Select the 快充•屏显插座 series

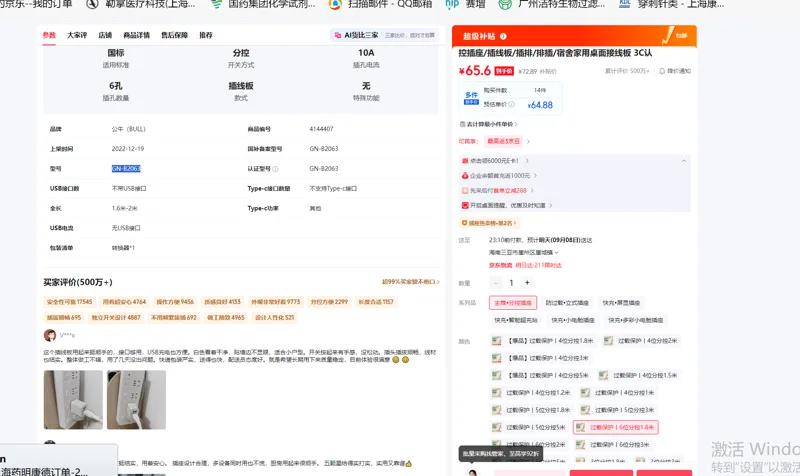[621, 303]
